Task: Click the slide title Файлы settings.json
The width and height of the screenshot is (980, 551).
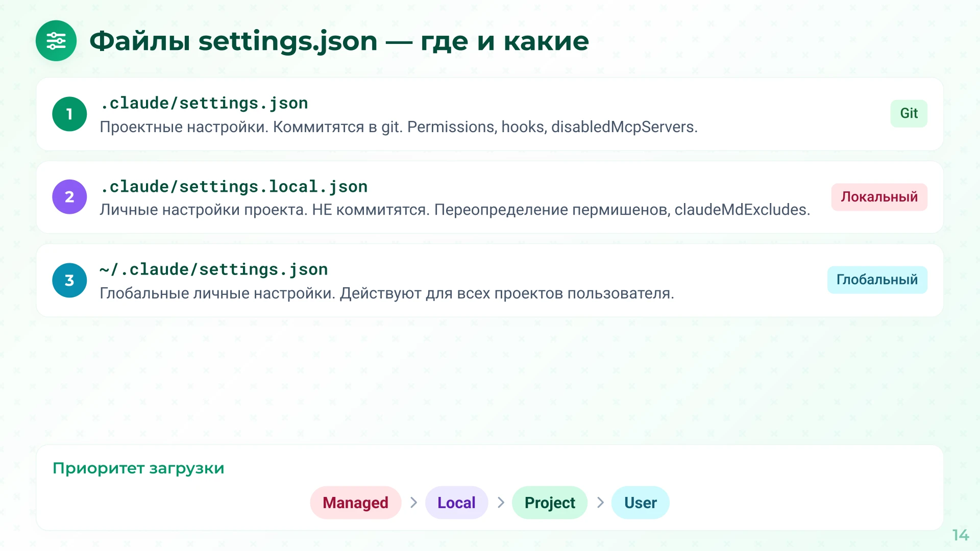Action: pos(339,41)
